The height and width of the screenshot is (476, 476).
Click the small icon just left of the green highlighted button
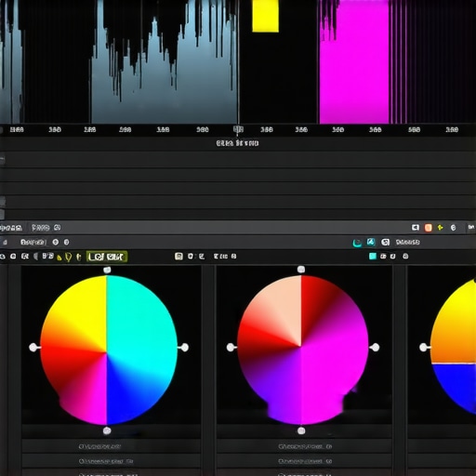click(79, 257)
